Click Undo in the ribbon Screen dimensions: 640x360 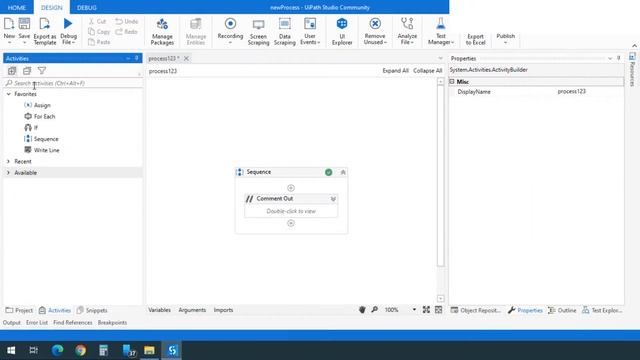click(x=127, y=21)
